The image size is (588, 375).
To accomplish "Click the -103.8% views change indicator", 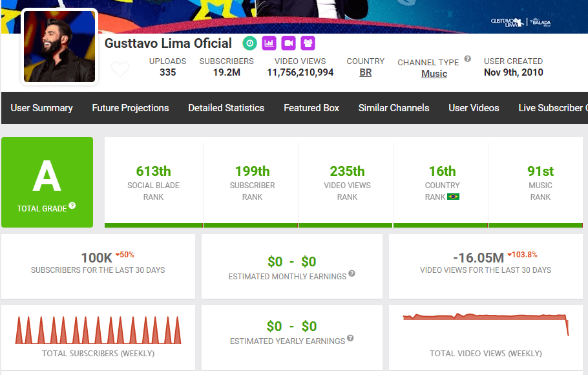I will [x=522, y=255].
